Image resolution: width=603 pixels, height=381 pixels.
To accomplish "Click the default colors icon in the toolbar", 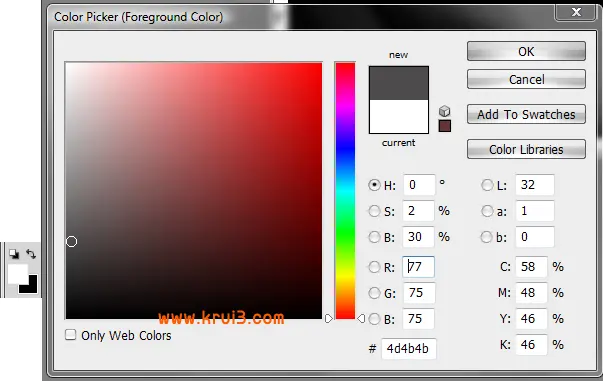I will tap(14, 254).
